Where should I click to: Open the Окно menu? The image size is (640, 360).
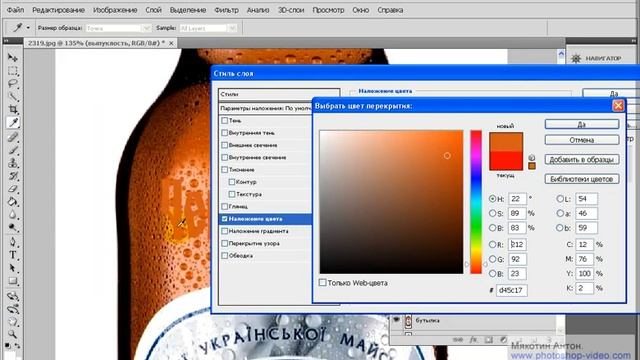tap(360, 10)
